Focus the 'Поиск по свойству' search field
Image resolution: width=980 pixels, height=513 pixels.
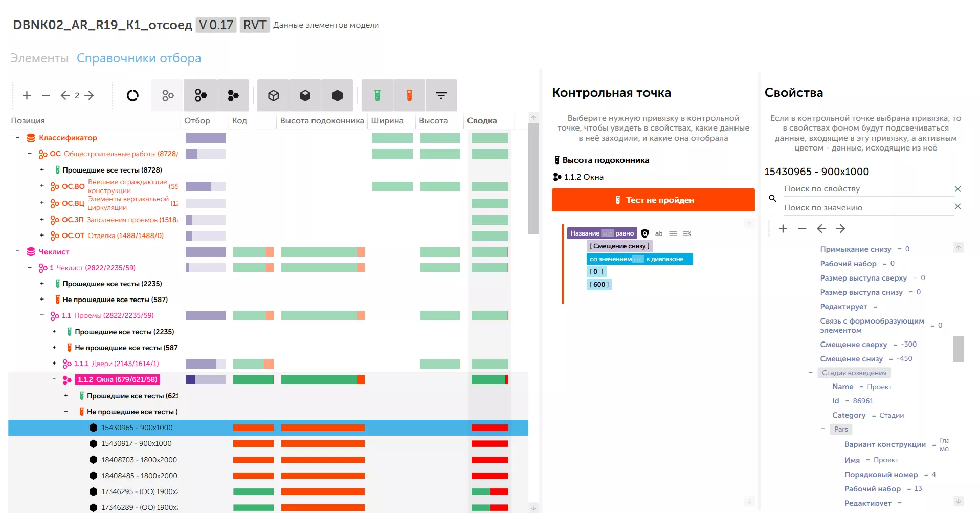tap(867, 189)
